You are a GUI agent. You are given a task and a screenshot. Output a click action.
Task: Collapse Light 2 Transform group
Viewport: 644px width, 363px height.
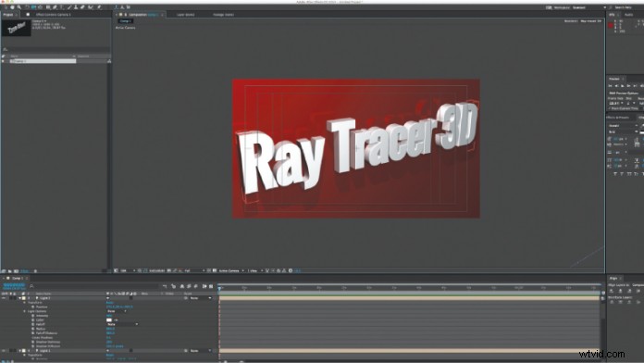coord(25,303)
